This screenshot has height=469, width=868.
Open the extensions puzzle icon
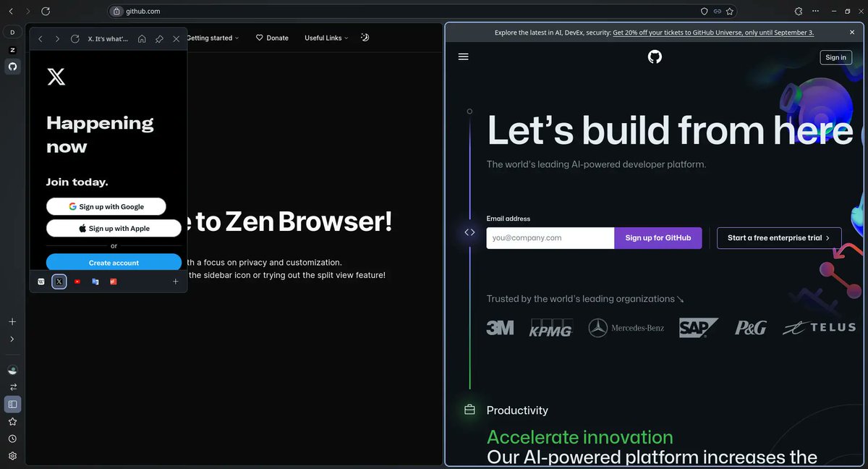799,12
